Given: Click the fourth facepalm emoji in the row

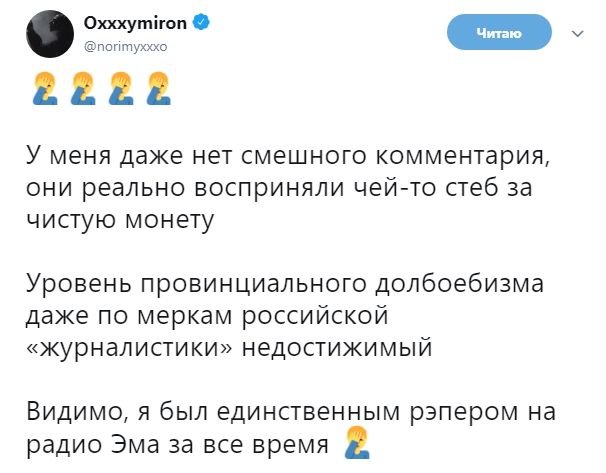Looking at the screenshot, I should (155, 90).
